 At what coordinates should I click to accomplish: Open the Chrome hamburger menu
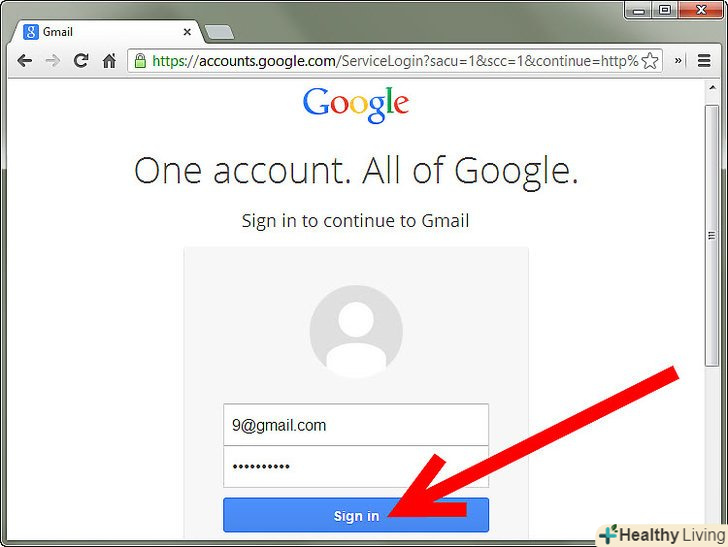click(704, 61)
